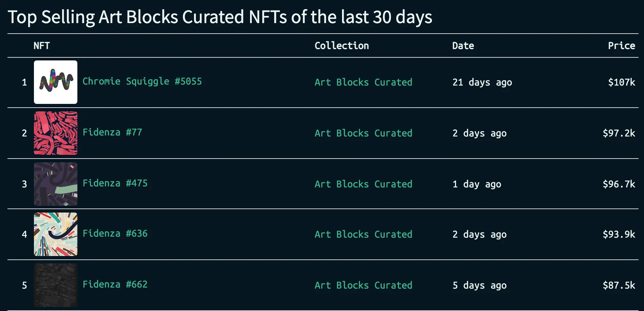Open Art Blocks Curated beside Fidenza #662
The width and height of the screenshot is (644, 311).
click(x=363, y=285)
